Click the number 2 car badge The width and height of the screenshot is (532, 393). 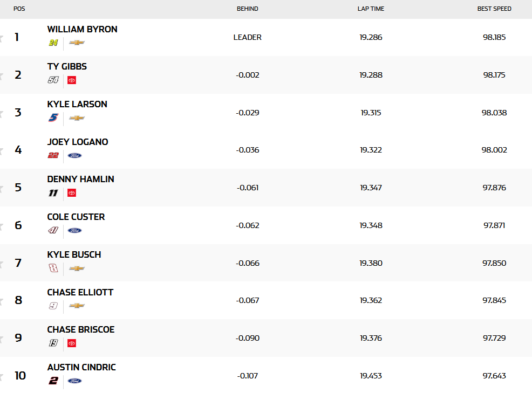53,381
